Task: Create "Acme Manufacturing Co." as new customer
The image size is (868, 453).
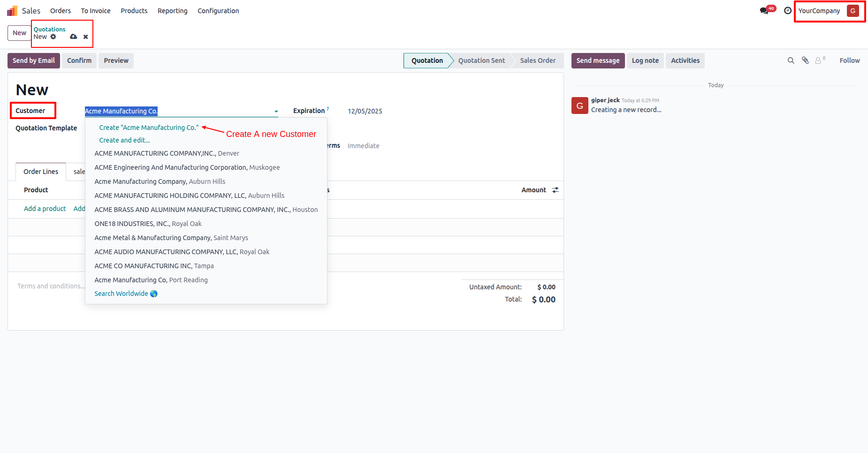Action: [x=149, y=128]
